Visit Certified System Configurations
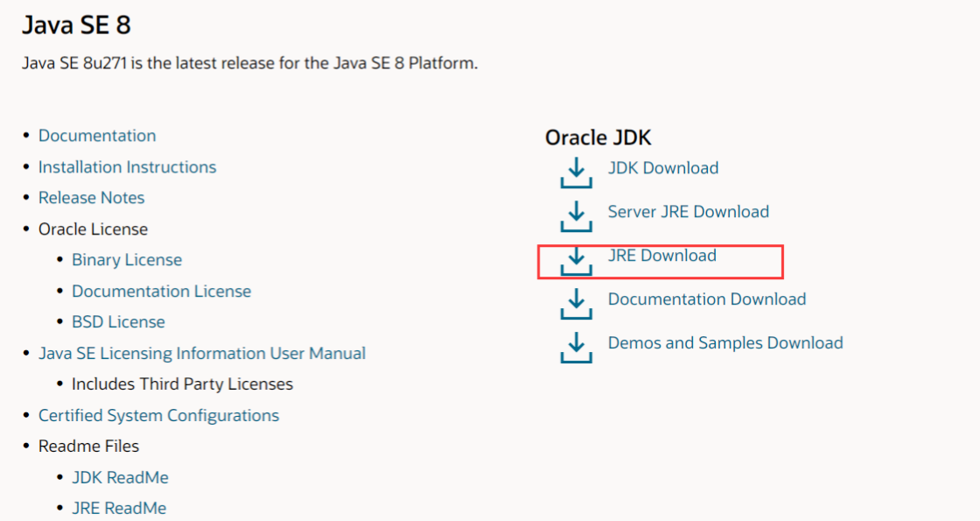980x521 pixels. [158, 416]
